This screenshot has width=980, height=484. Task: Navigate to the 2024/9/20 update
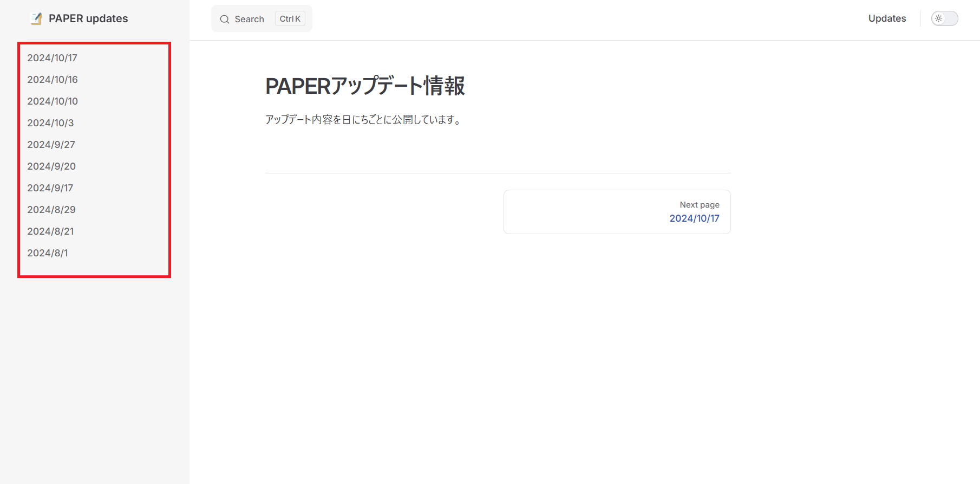(51, 166)
